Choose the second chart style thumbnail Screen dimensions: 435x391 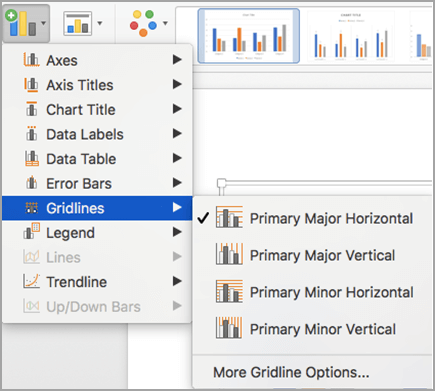[x=351, y=36]
